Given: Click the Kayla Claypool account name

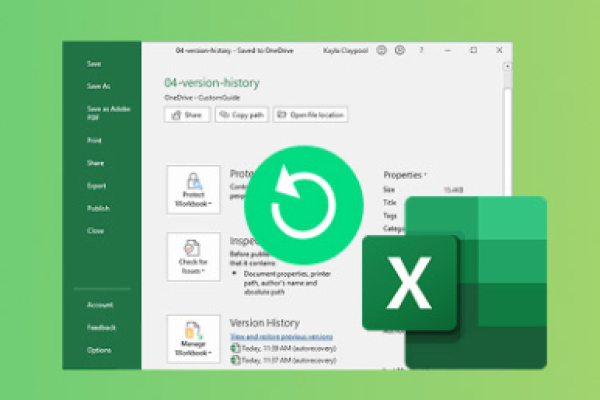Looking at the screenshot, I should pyautogui.click(x=346, y=51).
